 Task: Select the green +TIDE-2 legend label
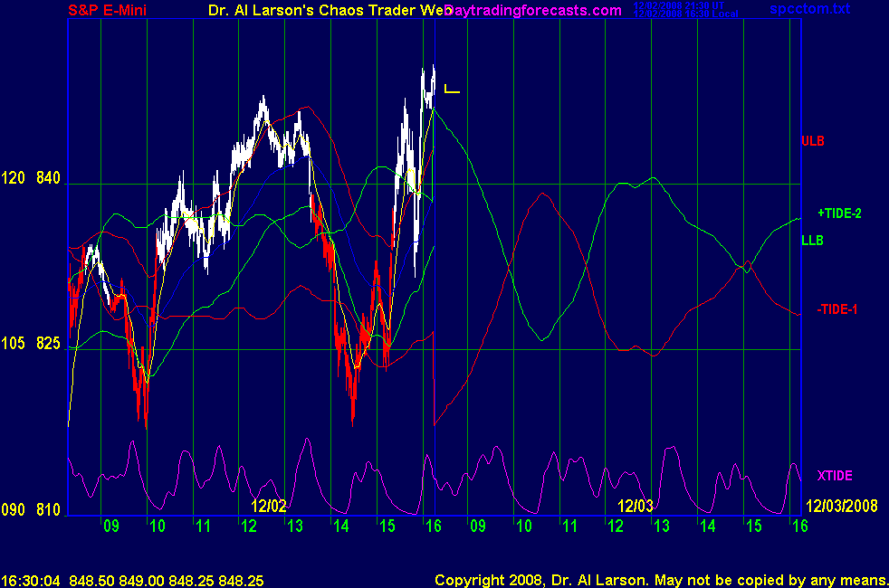838,213
